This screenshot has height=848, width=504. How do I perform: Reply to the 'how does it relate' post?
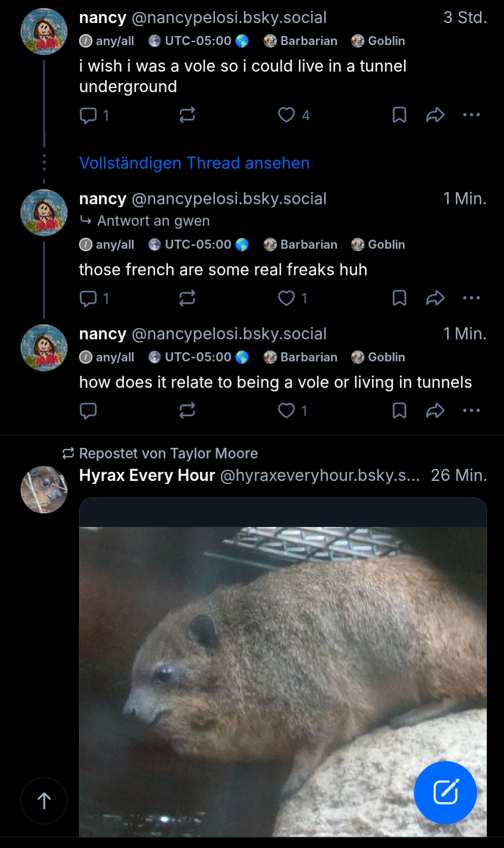[89, 411]
